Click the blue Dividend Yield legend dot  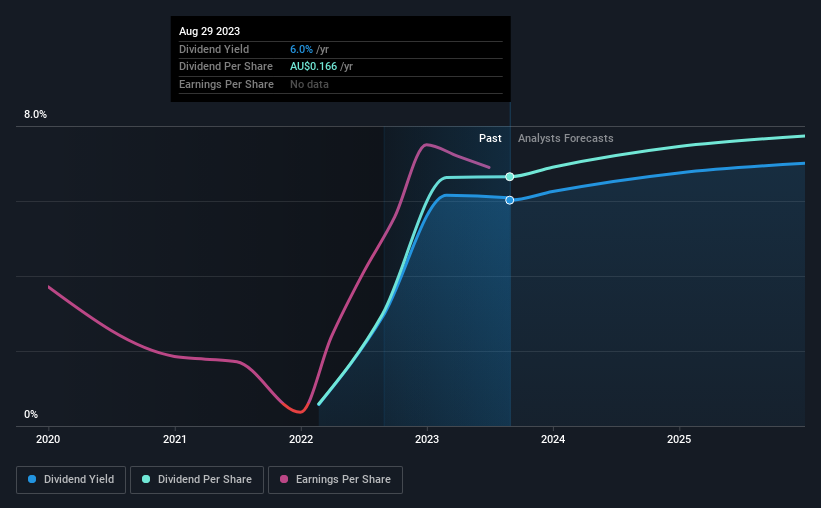[32, 479]
